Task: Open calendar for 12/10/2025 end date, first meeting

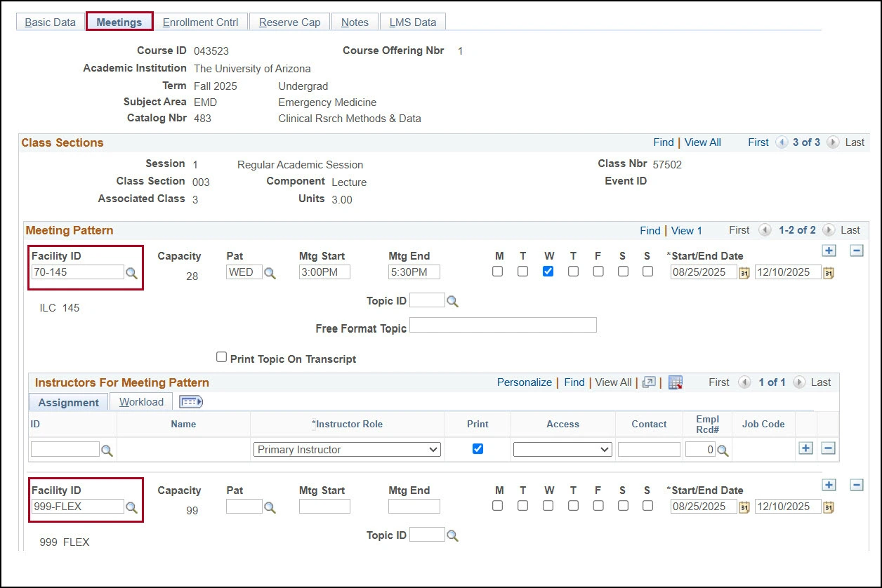Action: click(829, 273)
